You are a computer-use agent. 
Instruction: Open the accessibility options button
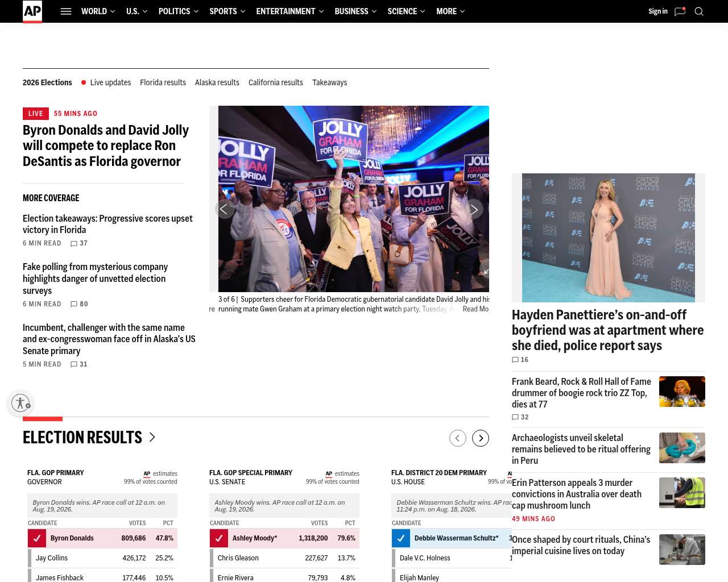(20, 403)
